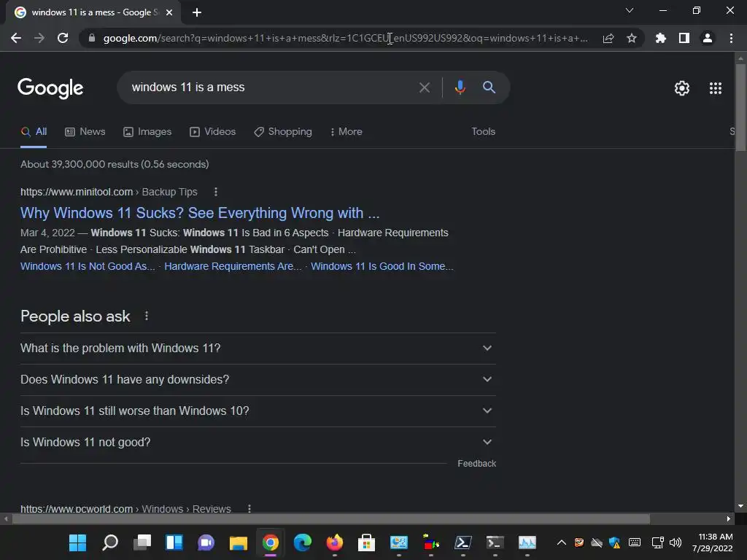Reload the current page
Image resolution: width=747 pixels, height=560 pixels.
(63, 38)
